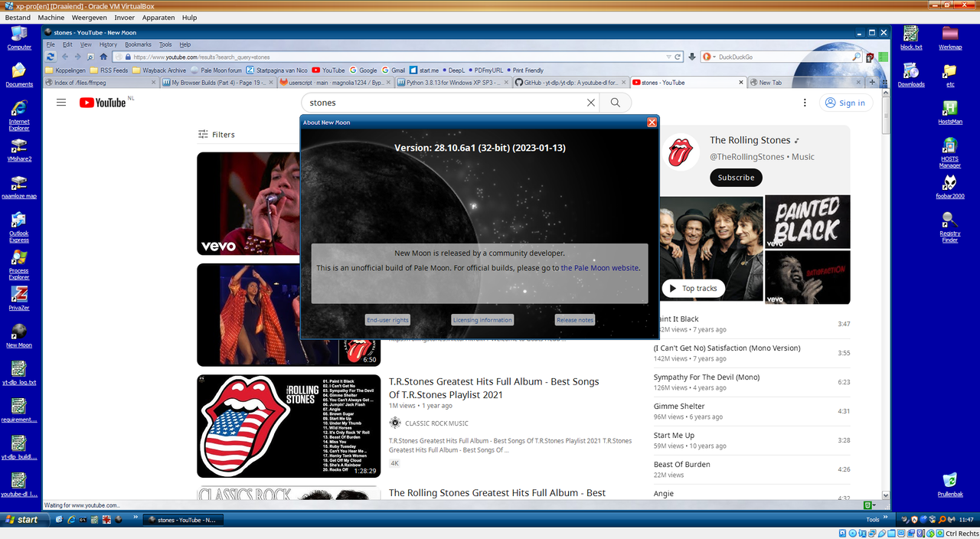The height and width of the screenshot is (539, 980).
Task: Open block.txt desktop file
Action: [911, 38]
